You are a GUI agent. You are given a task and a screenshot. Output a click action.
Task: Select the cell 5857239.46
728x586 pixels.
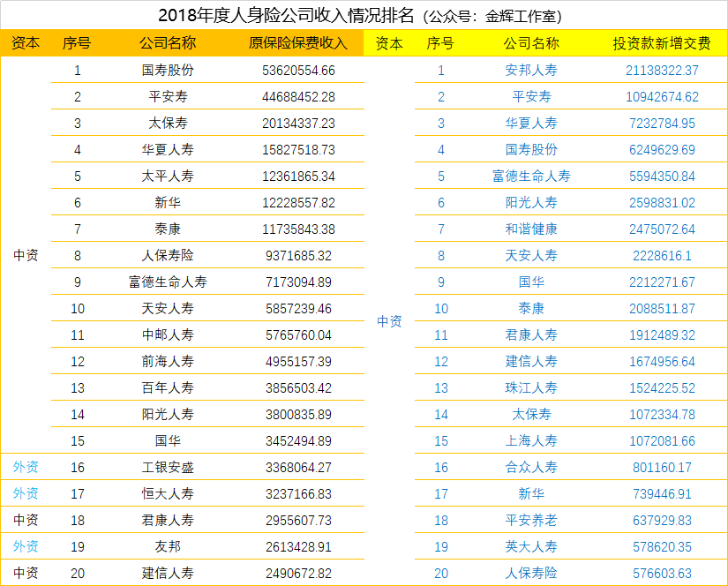(298, 308)
